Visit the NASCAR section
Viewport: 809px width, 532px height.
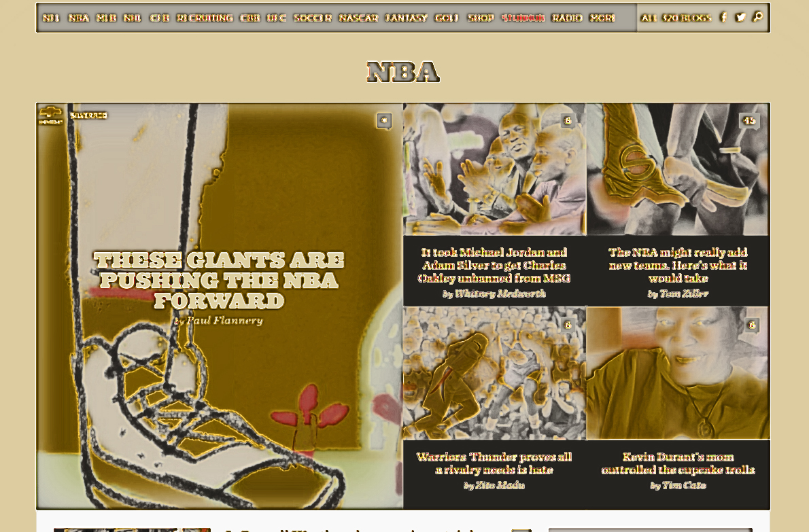(358, 18)
